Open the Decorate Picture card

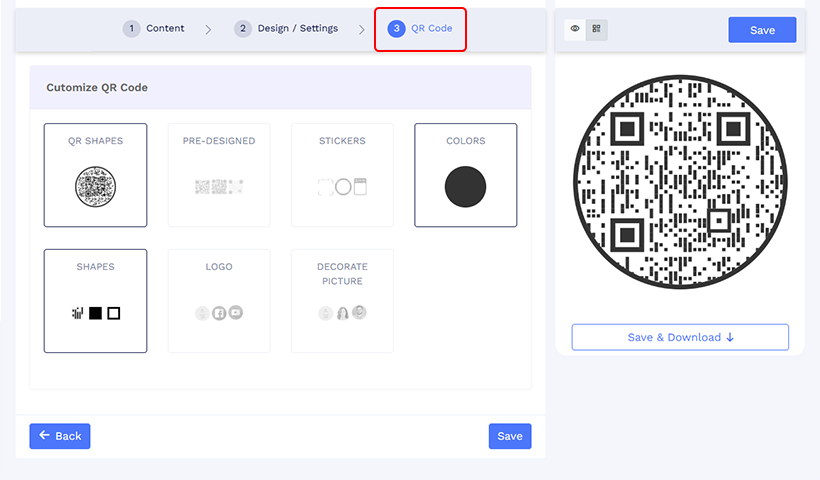coord(342,301)
